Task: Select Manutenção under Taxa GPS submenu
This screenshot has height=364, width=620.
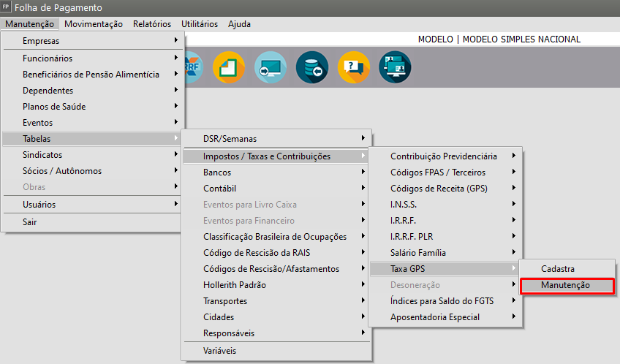Action: click(x=565, y=285)
